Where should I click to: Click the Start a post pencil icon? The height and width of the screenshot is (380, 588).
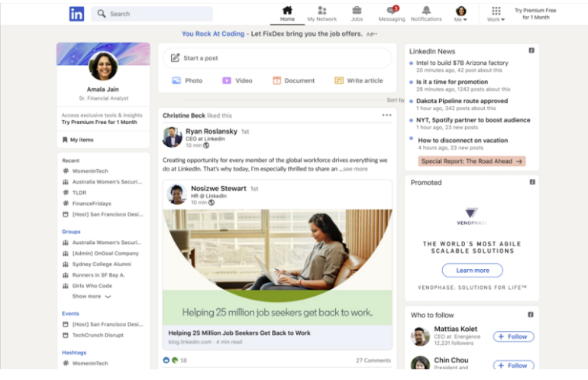tap(175, 58)
